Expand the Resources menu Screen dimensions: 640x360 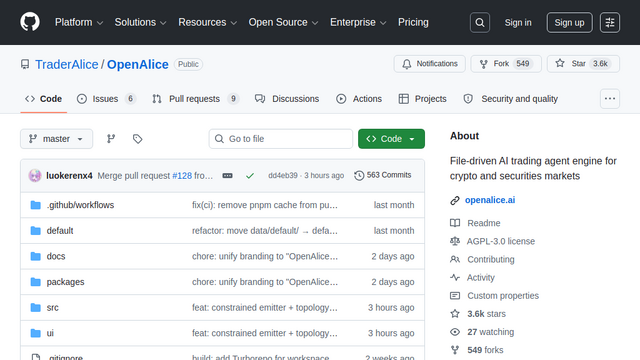[207, 22]
